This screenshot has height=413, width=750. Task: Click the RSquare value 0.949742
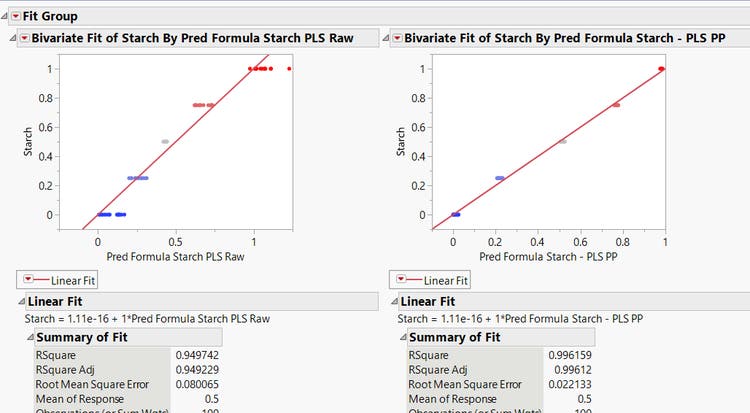pyautogui.click(x=197, y=354)
